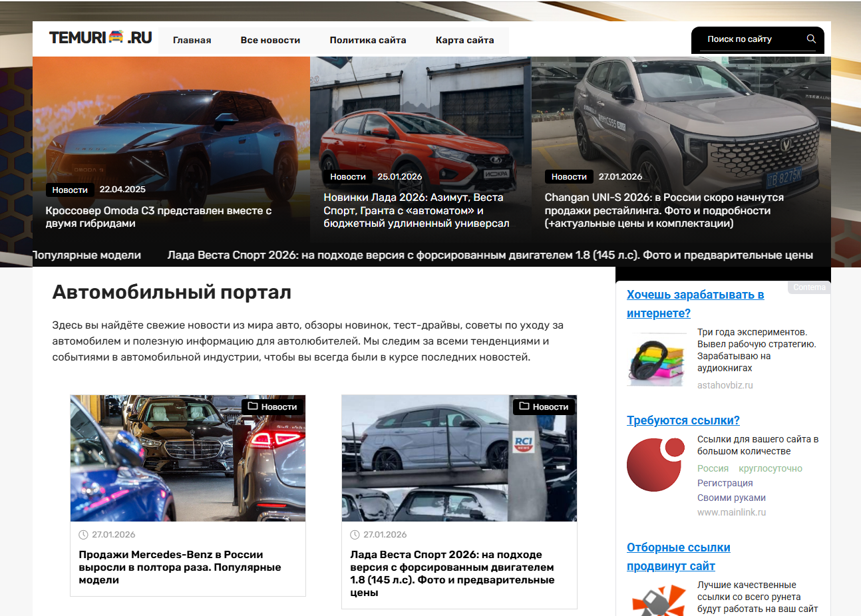Click the Хочешь зарабатывать в интернете? ad link
Image resolution: width=861 pixels, height=616 pixels.
coord(695,303)
